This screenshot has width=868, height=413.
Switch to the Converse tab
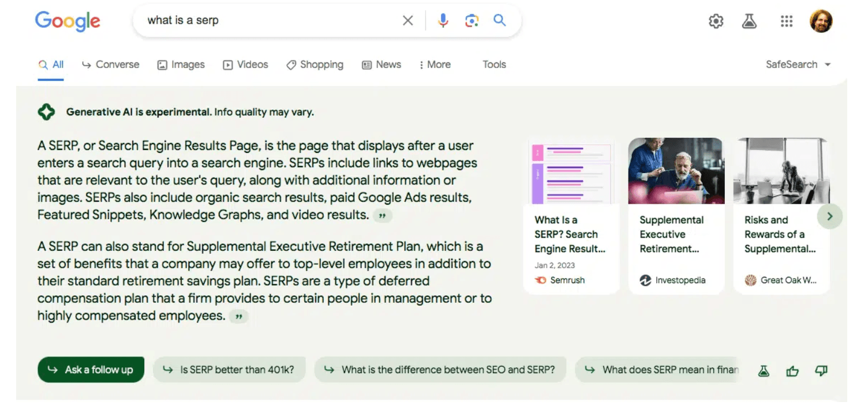coord(111,65)
